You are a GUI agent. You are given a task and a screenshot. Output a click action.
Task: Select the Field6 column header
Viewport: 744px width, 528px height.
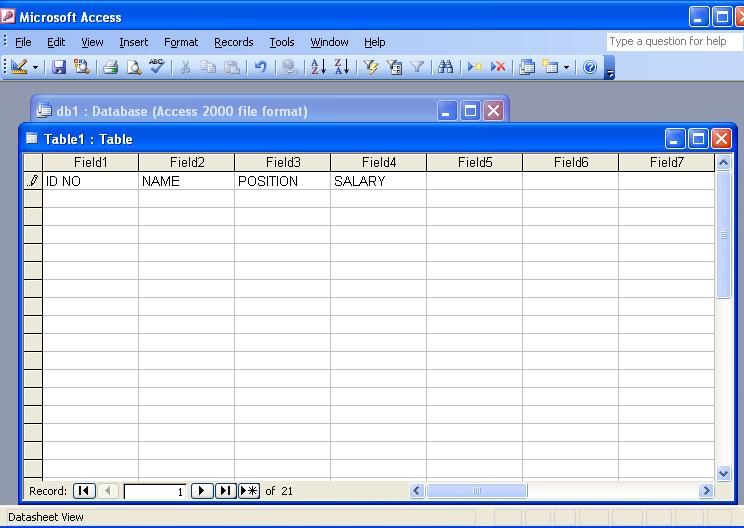(571, 163)
